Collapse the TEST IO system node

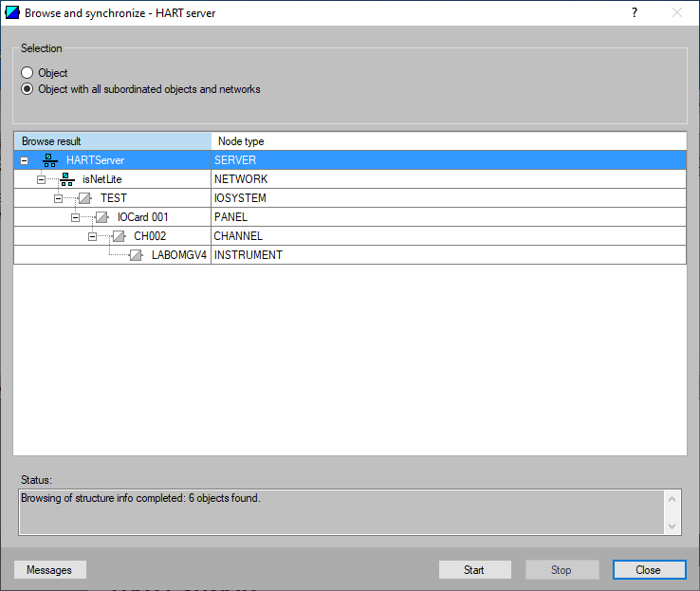(x=58, y=198)
